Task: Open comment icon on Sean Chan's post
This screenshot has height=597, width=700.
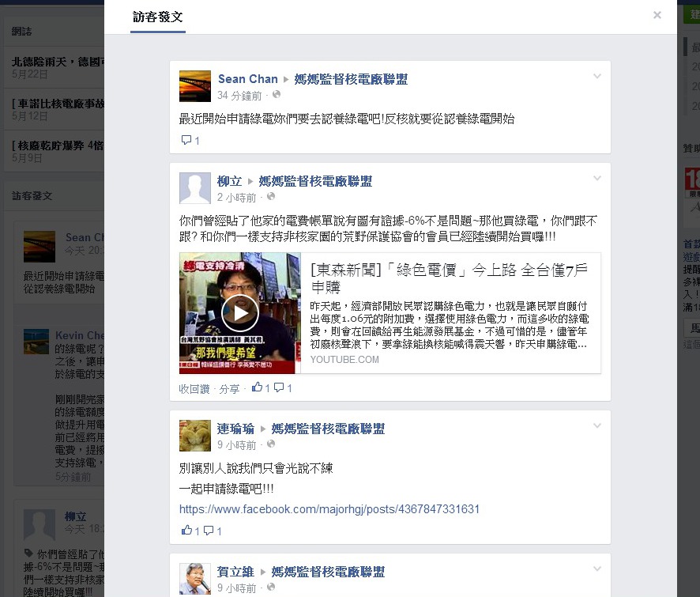Action: pyautogui.click(x=186, y=140)
